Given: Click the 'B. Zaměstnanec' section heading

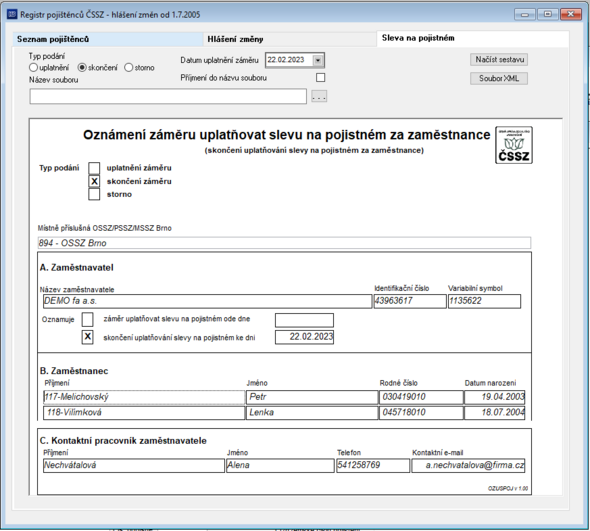Looking at the screenshot, I should pos(74,371).
